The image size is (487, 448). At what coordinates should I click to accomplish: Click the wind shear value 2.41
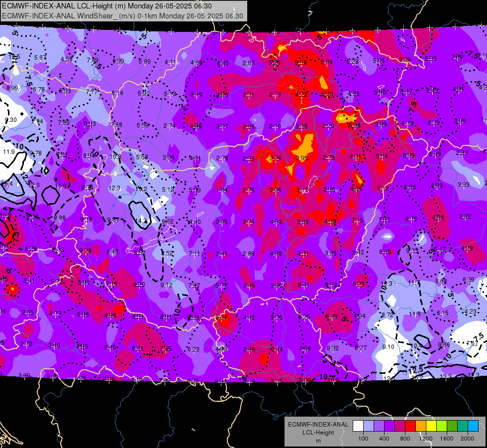pos(221,254)
